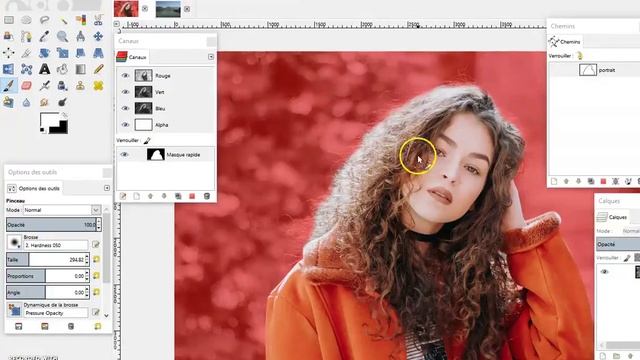The width and height of the screenshot is (640, 360).
Task: Save tool preset in tool options
Action: 18,326
